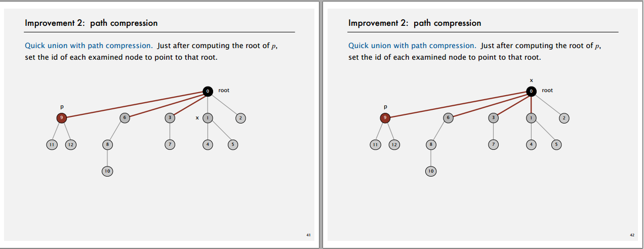This screenshot has width=644, height=249.
Task: Click node 7 on the right slide
Action: coord(494,145)
